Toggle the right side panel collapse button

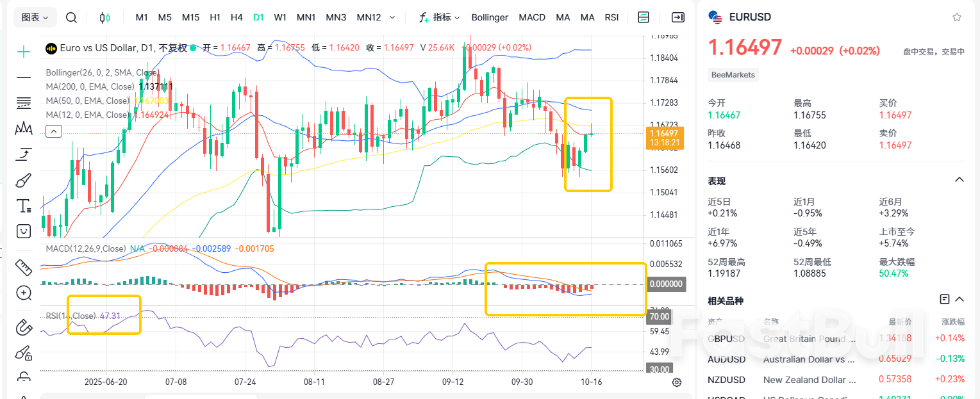tap(677, 17)
